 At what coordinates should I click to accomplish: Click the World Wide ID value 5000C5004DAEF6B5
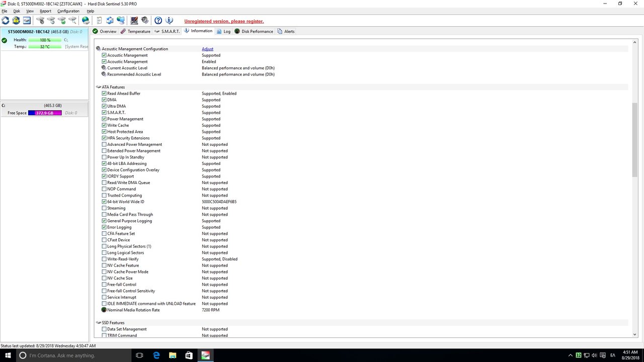click(x=219, y=202)
